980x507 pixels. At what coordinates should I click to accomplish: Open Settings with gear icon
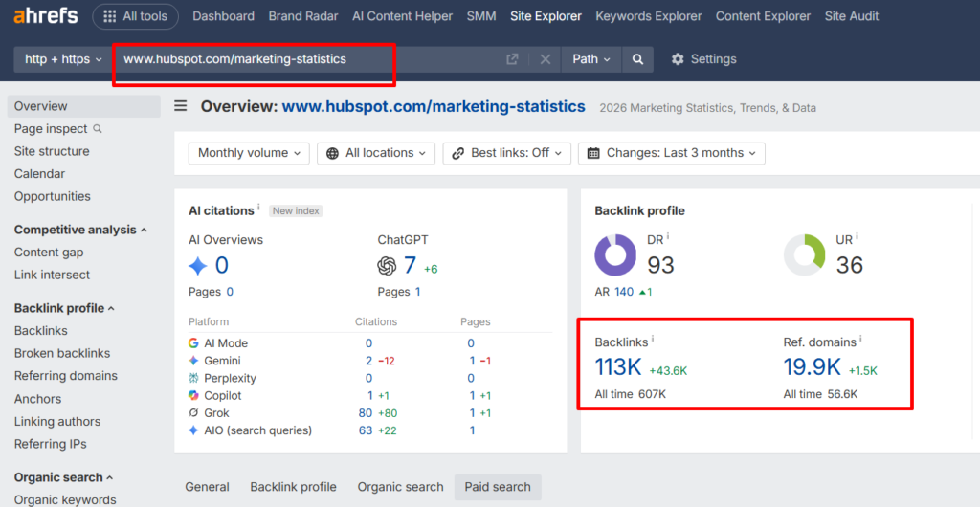coord(703,59)
